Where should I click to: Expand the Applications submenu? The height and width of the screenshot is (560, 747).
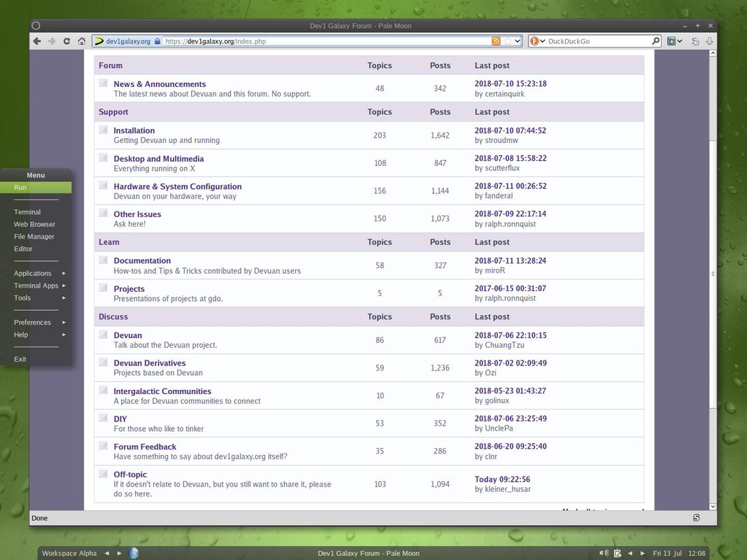[x=36, y=273]
